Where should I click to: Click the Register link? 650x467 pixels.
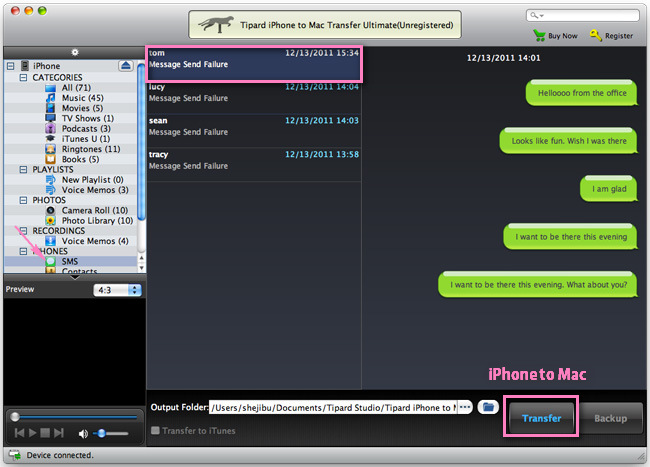point(619,36)
